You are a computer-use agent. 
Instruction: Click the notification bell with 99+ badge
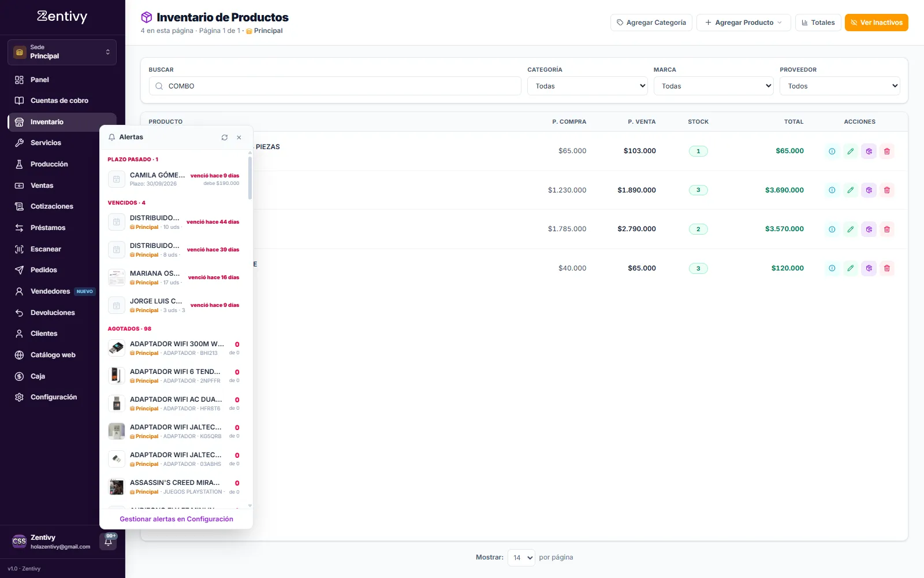point(109,542)
